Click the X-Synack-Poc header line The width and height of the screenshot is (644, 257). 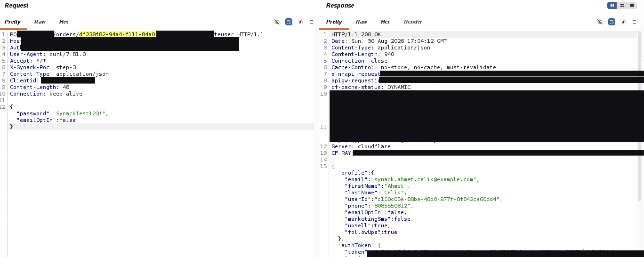[43, 67]
